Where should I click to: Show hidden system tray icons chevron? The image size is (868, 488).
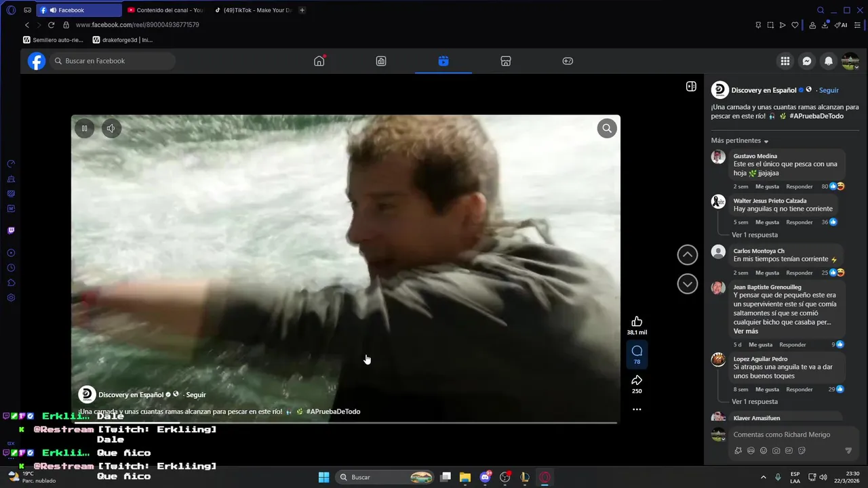pyautogui.click(x=764, y=477)
